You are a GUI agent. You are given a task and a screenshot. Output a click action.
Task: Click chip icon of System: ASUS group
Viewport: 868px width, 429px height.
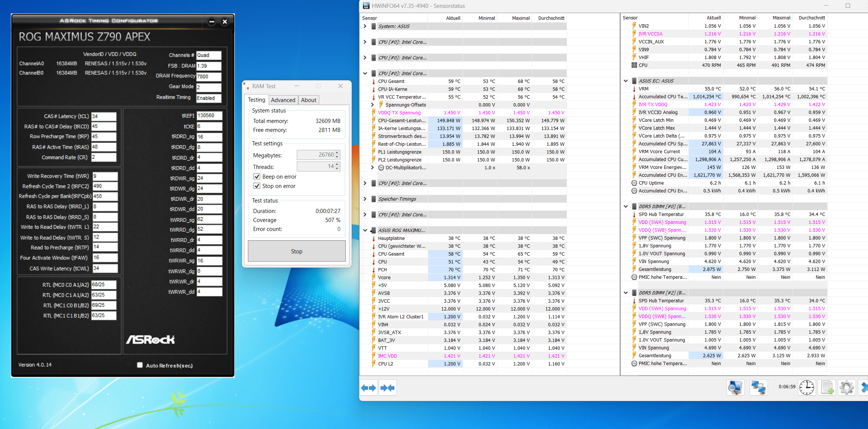click(374, 26)
